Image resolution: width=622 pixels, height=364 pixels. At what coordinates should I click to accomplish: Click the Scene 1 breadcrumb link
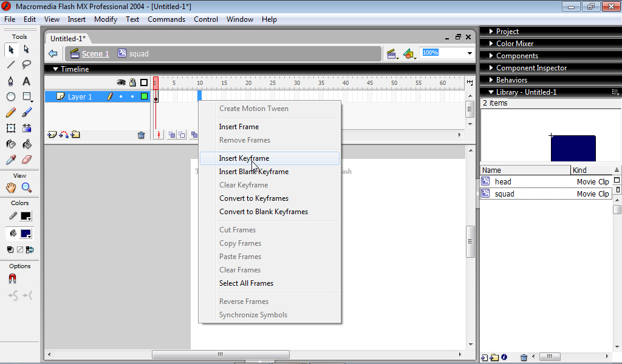95,53
